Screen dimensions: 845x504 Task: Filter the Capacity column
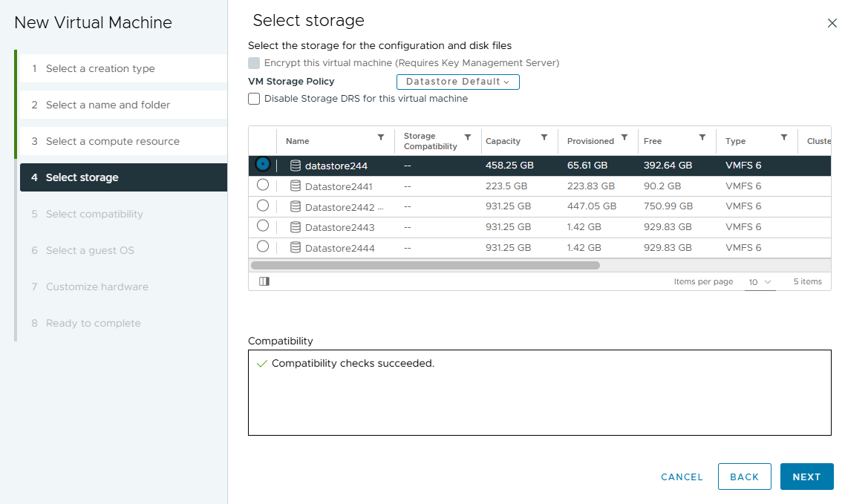click(x=544, y=137)
